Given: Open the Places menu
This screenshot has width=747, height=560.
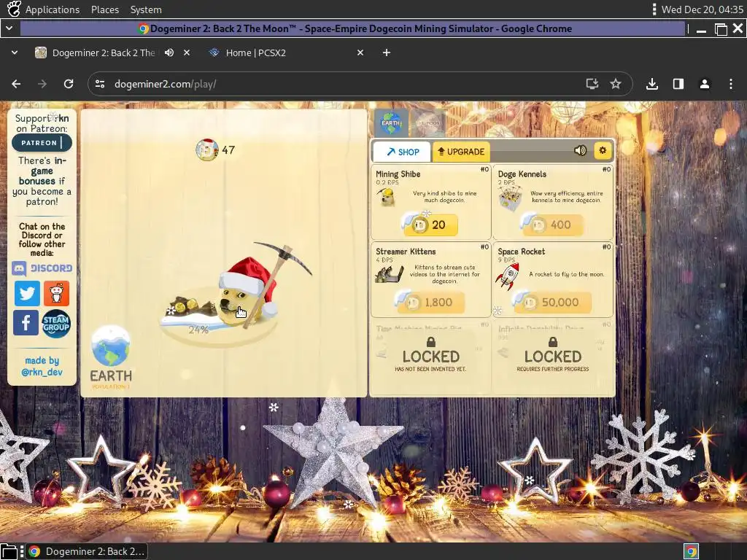Looking at the screenshot, I should [105, 9].
